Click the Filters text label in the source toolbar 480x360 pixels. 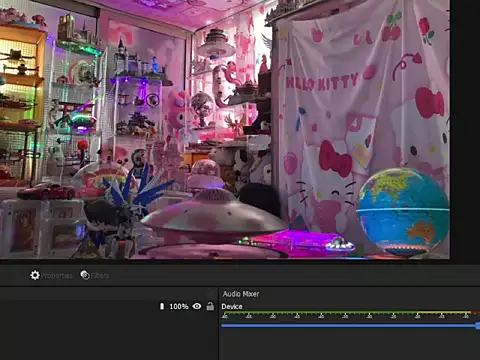tap(100, 276)
